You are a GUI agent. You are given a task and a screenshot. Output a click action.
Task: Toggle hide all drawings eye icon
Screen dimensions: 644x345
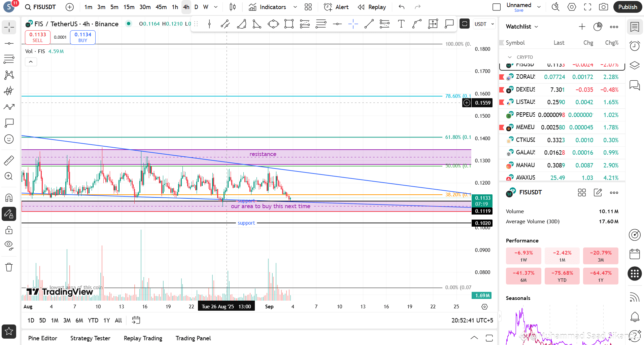(9, 245)
